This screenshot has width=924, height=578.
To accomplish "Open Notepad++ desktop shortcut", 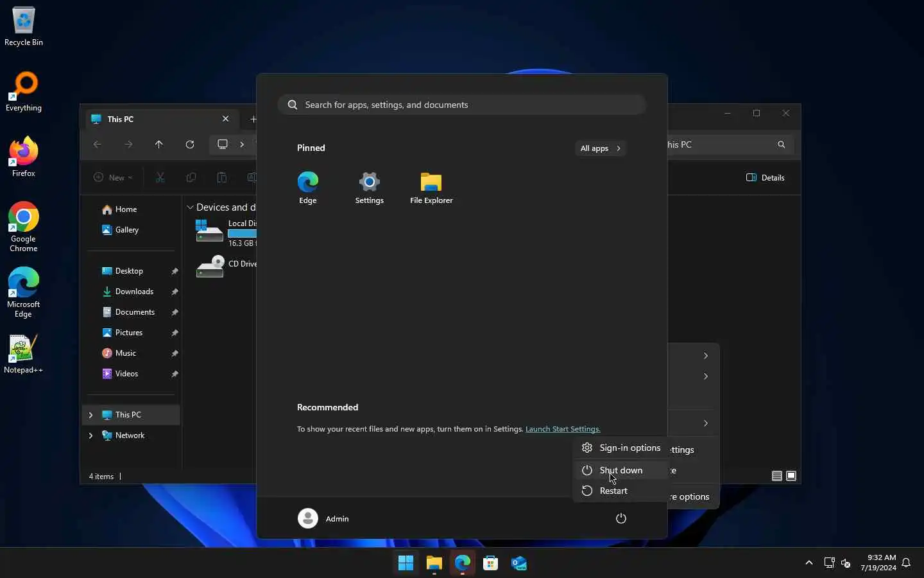I will (24, 355).
